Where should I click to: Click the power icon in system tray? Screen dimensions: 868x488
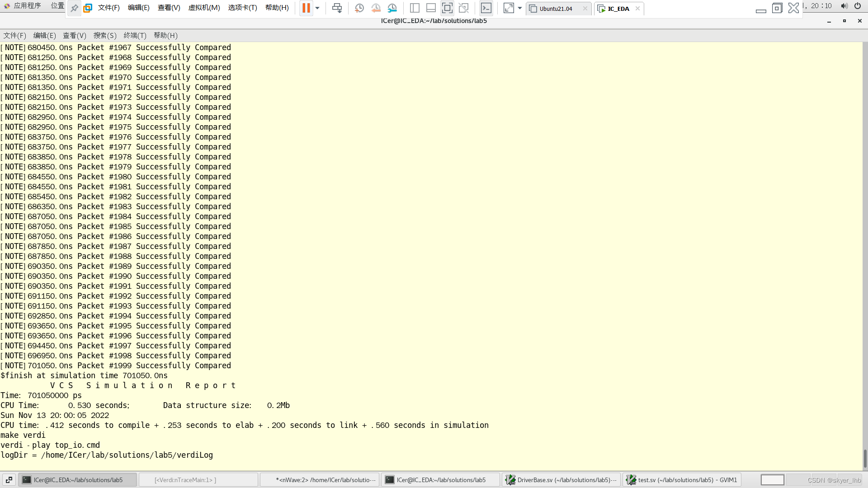coord(858,6)
